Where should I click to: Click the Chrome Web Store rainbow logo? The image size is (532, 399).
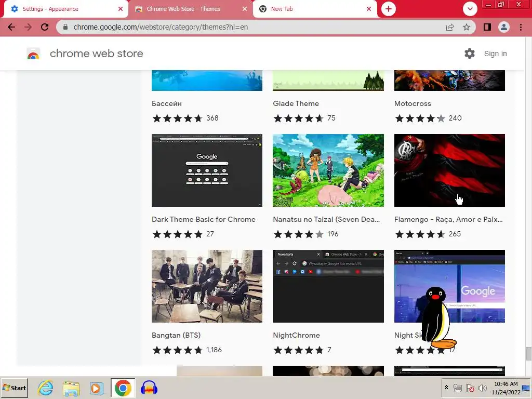33,54
